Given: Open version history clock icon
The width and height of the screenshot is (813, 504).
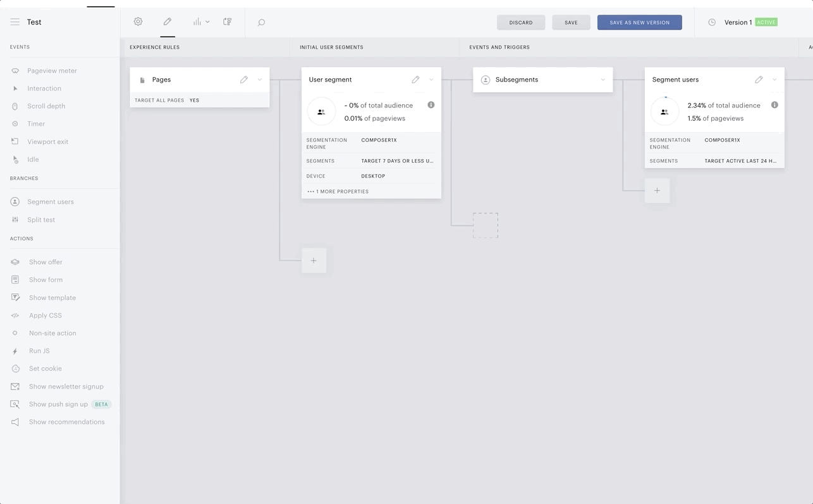Looking at the screenshot, I should (712, 22).
